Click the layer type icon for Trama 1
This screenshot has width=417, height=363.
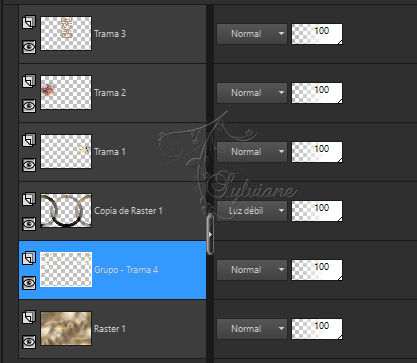[x=29, y=140]
